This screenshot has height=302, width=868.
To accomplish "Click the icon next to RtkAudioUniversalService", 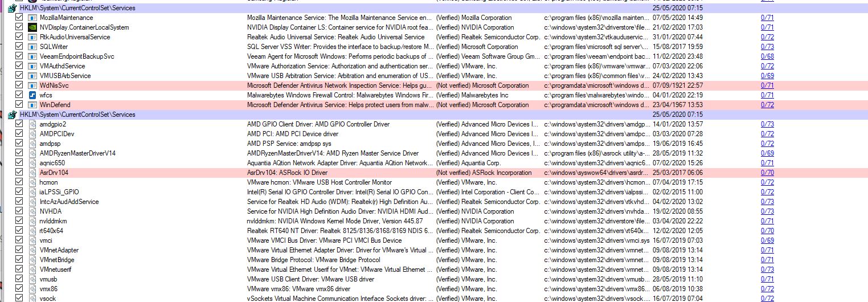I will 33,37.
